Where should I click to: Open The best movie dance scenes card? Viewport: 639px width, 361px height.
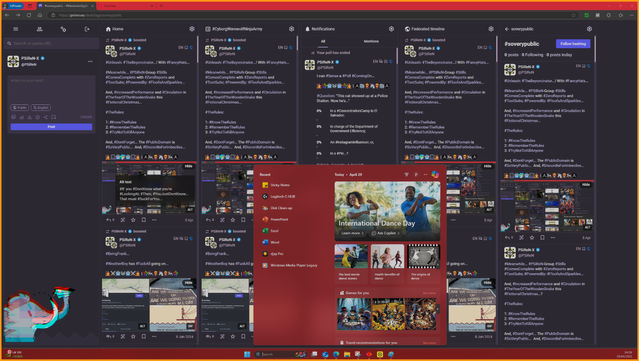[351, 263]
